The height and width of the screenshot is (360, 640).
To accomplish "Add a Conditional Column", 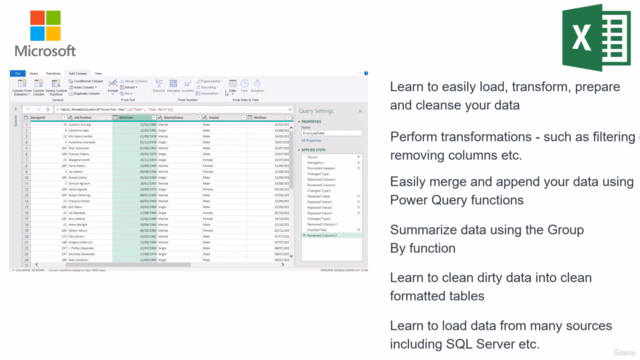I will click(86, 81).
